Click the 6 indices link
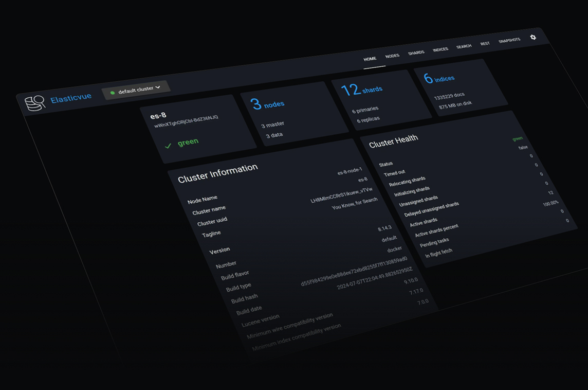Image resolution: width=588 pixels, height=390 pixels. pyautogui.click(x=439, y=78)
